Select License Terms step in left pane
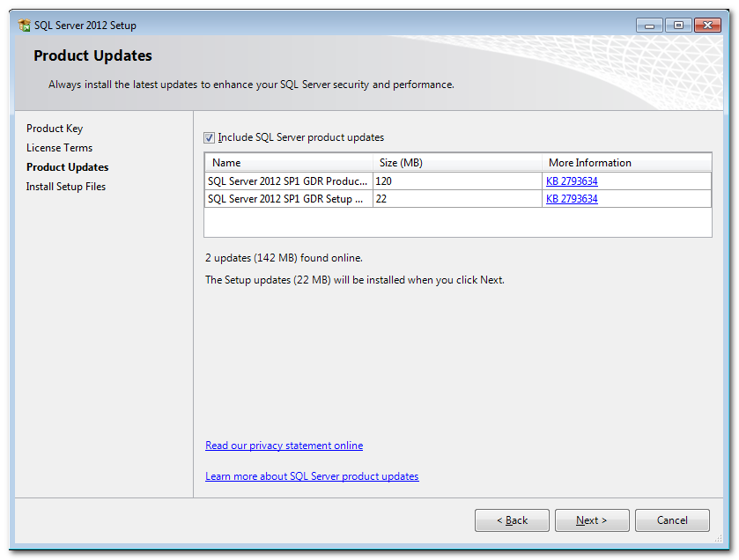This screenshot has width=739, height=560. (59, 148)
